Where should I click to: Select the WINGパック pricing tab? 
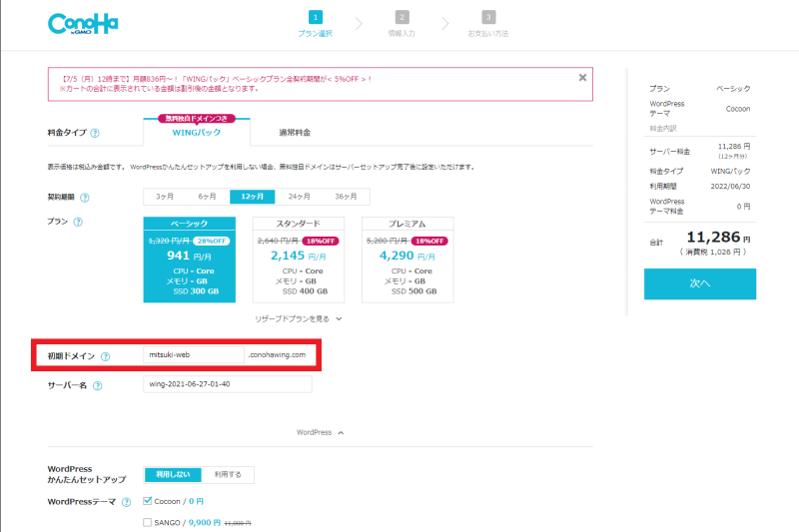197,133
